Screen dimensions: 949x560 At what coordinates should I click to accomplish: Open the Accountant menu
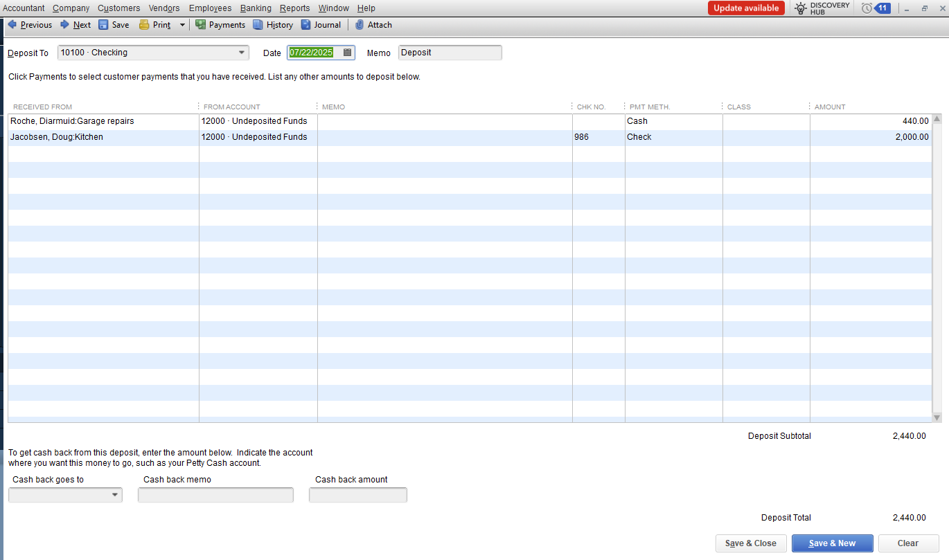[24, 8]
